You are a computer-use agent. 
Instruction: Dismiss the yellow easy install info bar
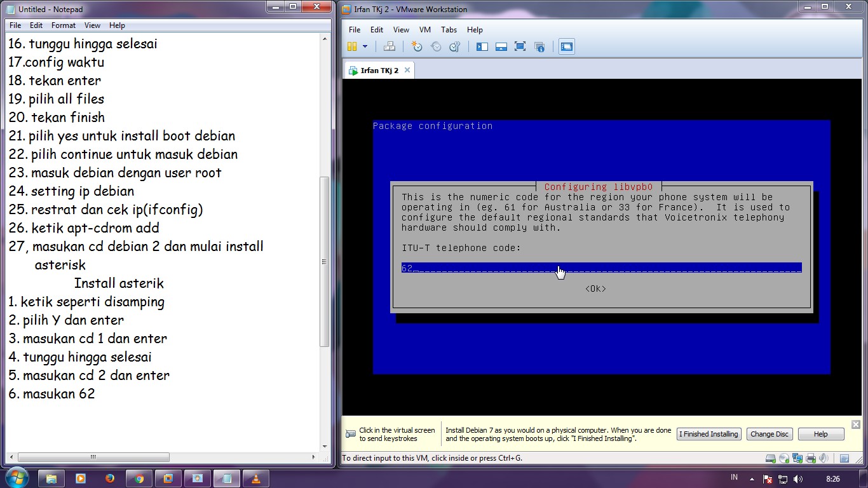[x=855, y=424]
